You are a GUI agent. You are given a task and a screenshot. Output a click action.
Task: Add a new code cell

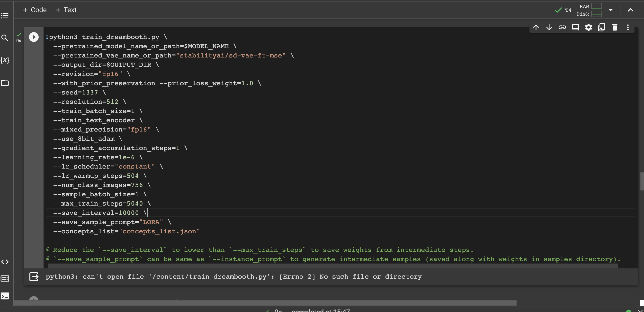(35, 10)
